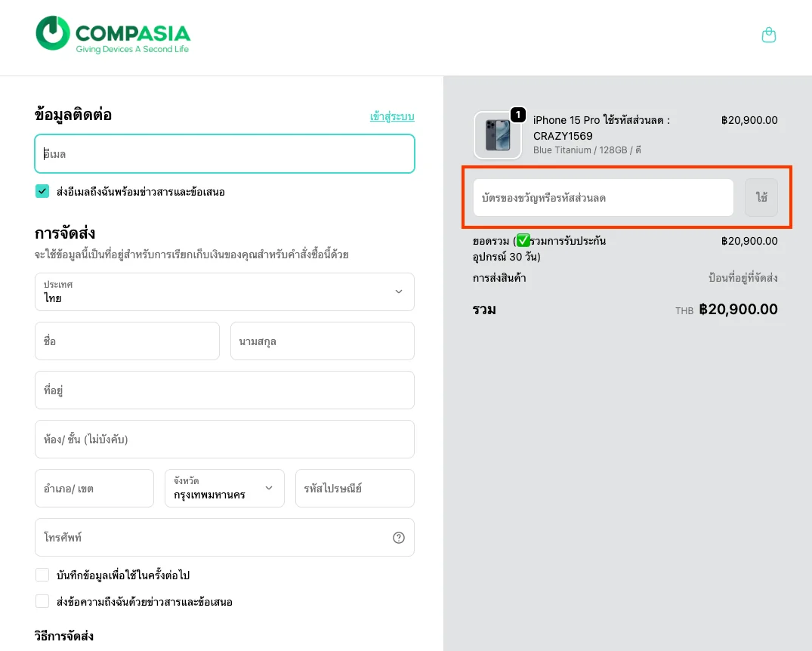The image size is (812, 651).
Task: Click the shopping bag icon
Action: 768,35
